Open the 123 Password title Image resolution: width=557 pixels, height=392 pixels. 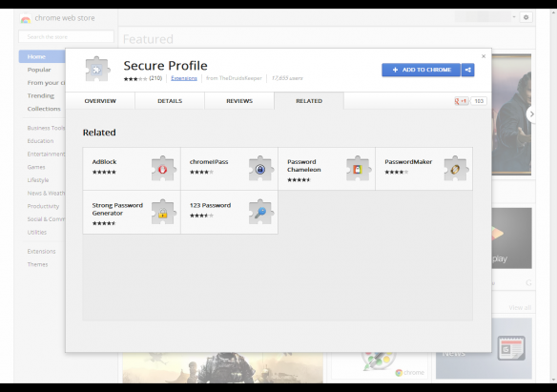pyautogui.click(x=210, y=205)
